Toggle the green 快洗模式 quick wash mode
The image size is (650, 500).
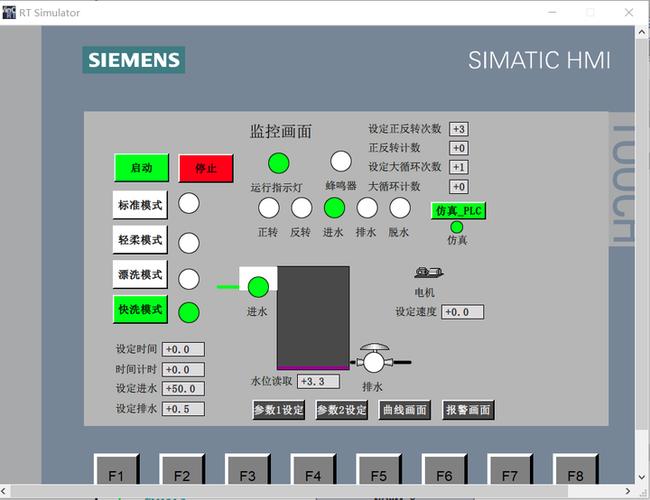140,309
